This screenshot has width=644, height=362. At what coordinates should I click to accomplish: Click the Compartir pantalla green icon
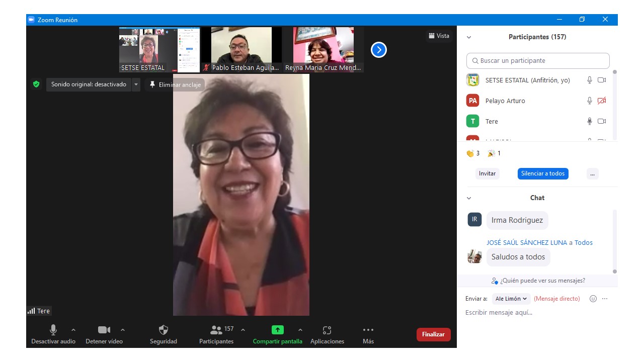(x=277, y=330)
